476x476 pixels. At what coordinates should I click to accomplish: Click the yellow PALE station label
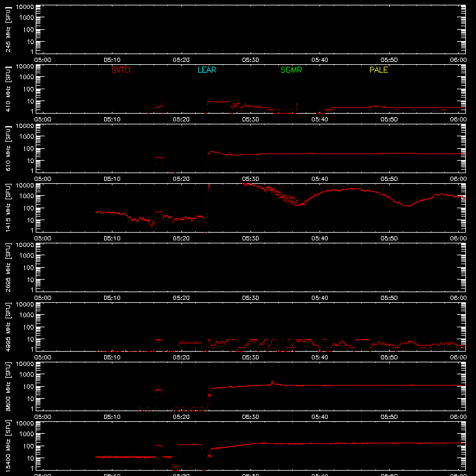(378, 70)
